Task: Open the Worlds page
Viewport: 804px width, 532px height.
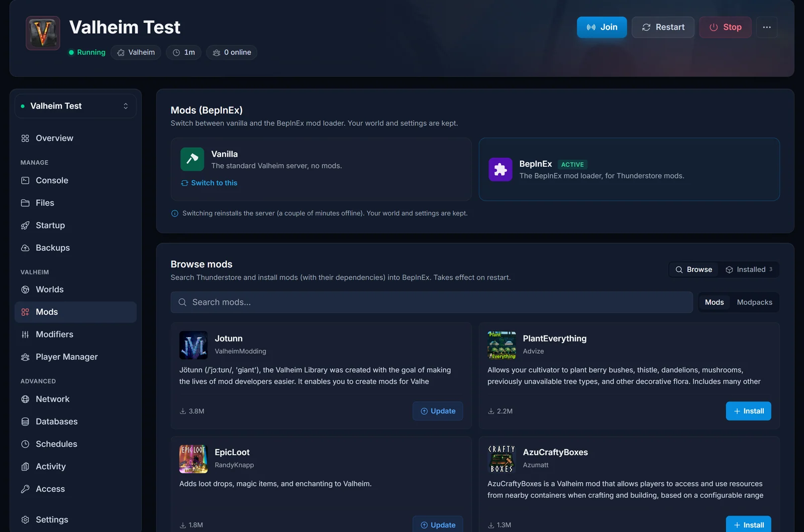Action: point(75,289)
